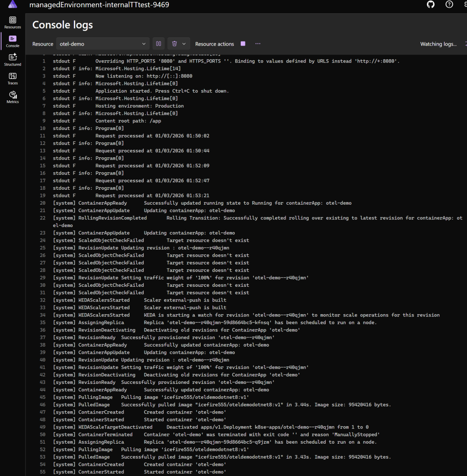467x476 pixels.
Task: Open the Traces page in sidebar
Action: coord(12,78)
